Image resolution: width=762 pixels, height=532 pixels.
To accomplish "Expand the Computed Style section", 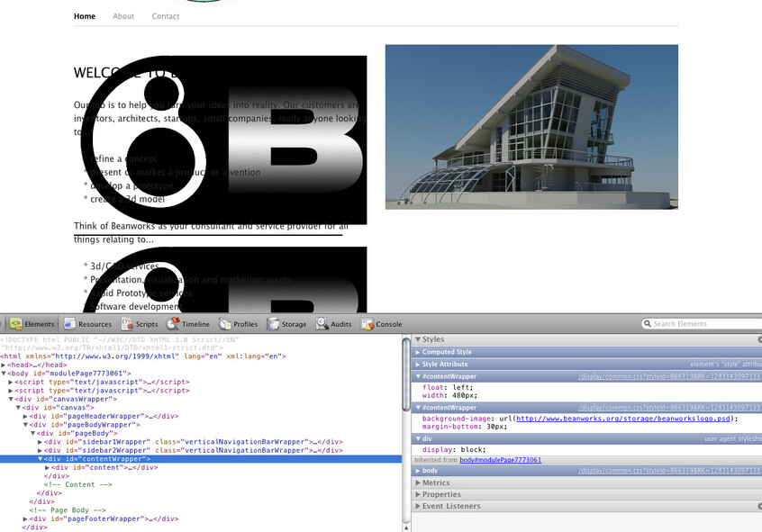I will (418, 352).
